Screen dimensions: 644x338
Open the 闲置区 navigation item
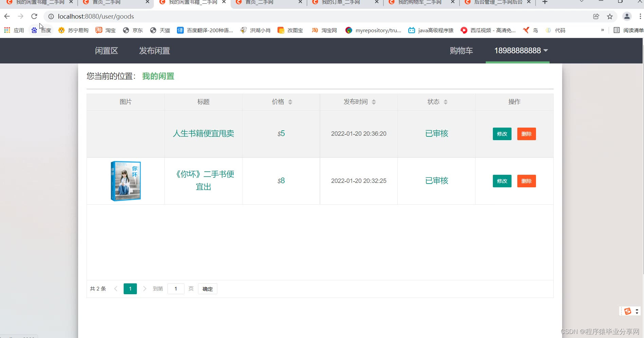106,51
